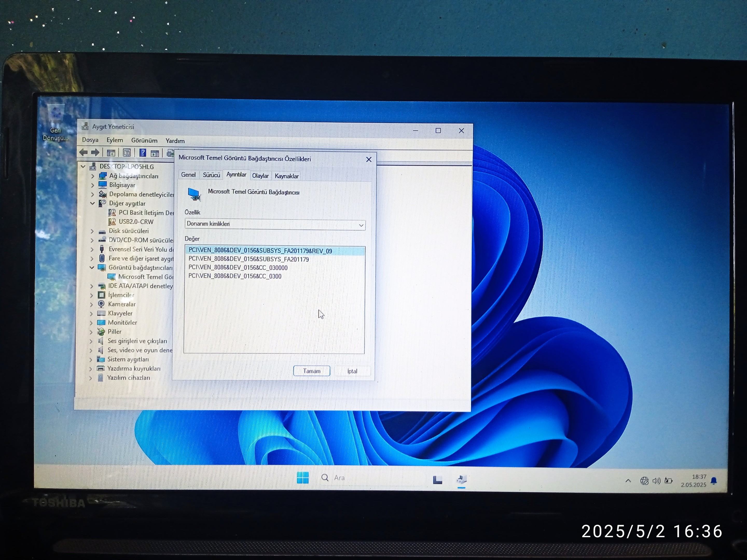Viewport: 747px width, 560px height.
Task: Click the Tamam button
Action: (x=312, y=371)
